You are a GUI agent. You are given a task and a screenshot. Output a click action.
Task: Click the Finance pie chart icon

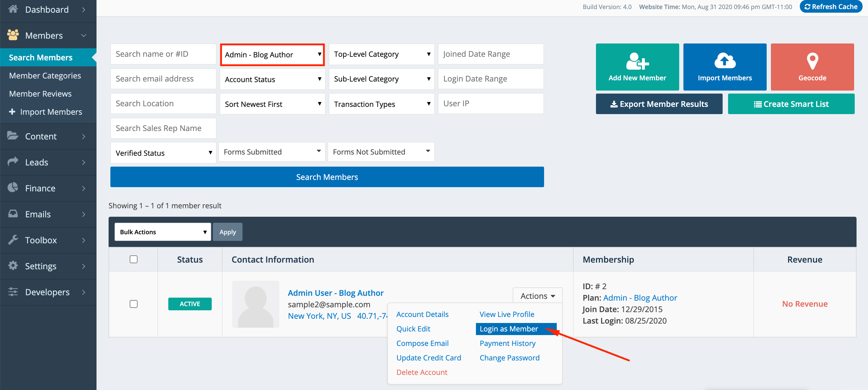(13, 187)
